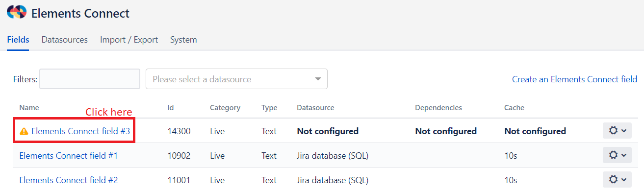This screenshot has height=192, width=644.
Task: Open gear menu for Elements Connect field #3
Action: point(617,131)
